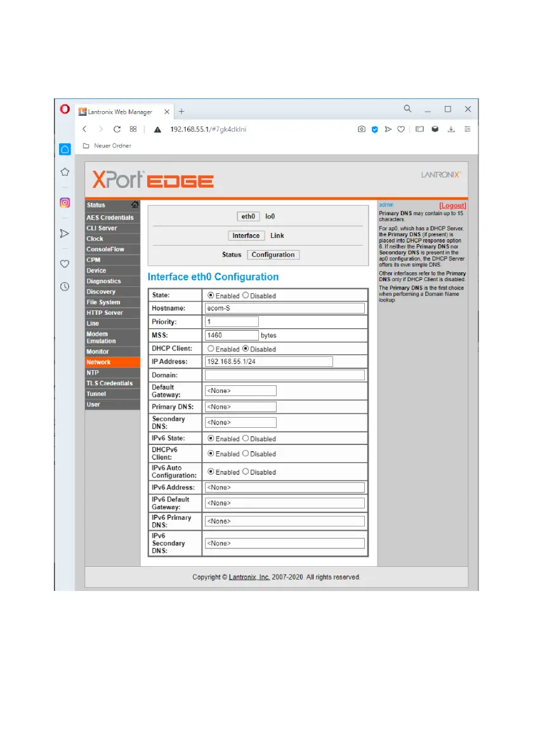Open the Tunnel menu entry

[x=113, y=394]
